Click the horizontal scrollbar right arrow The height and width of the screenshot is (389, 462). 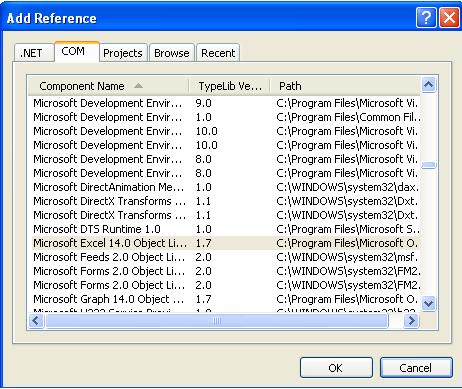(412, 321)
